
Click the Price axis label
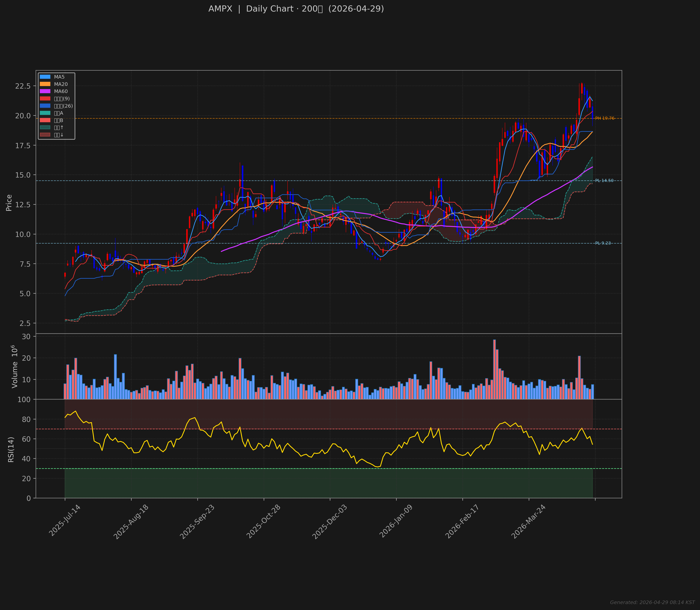(9, 203)
